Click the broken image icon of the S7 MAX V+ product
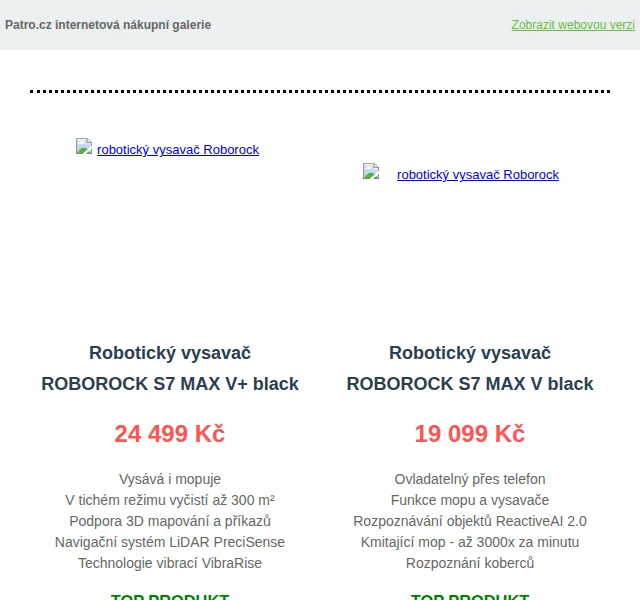This screenshot has height=600, width=640. tap(84, 147)
